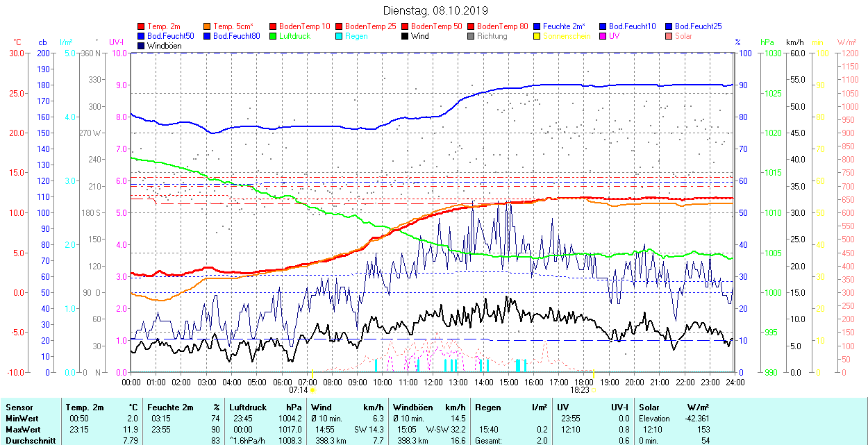Select the Bod.Feucht80 legend label
Image resolution: width=868 pixels, height=445 pixels.
(x=236, y=36)
